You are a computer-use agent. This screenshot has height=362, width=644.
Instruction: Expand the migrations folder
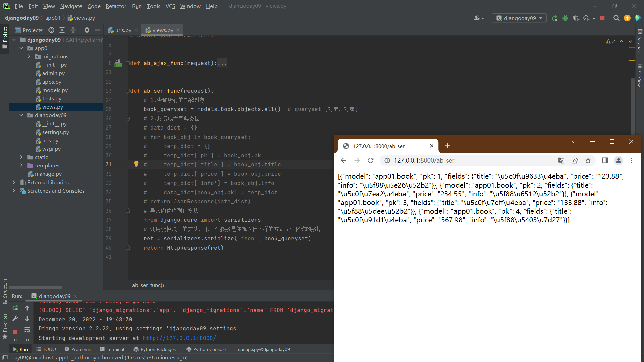click(x=29, y=57)
